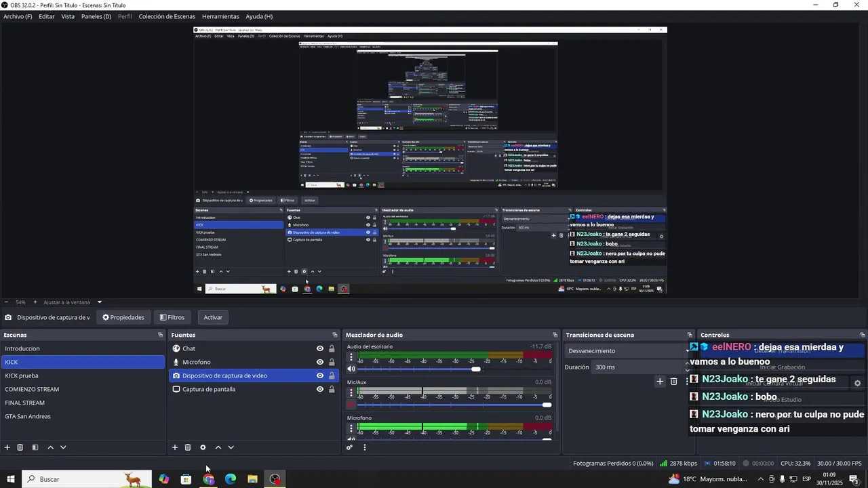Open Microsoft Edge from the taskbar
868x488 pixels.
tap(231, 479)
